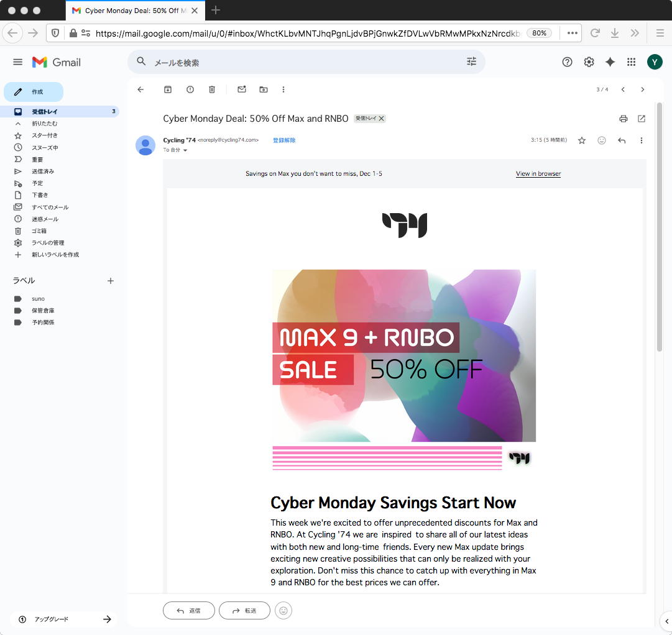This screenshot has height=635, width=672.
Task: Click the Gmail logo
Action: (x=56, y=62)
